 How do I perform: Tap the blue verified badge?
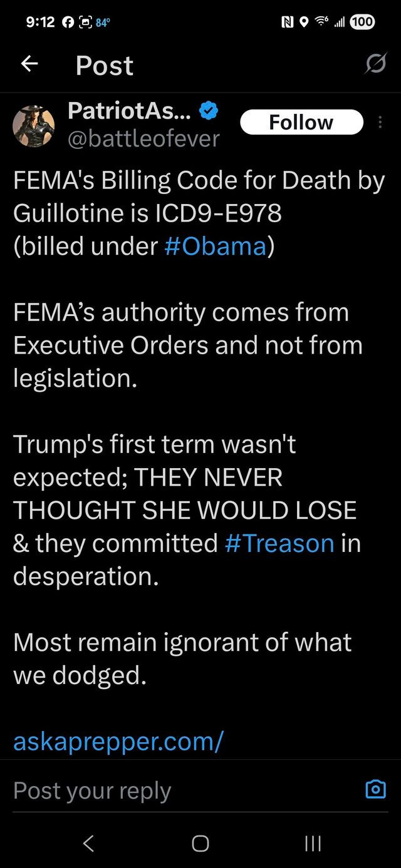209,111
